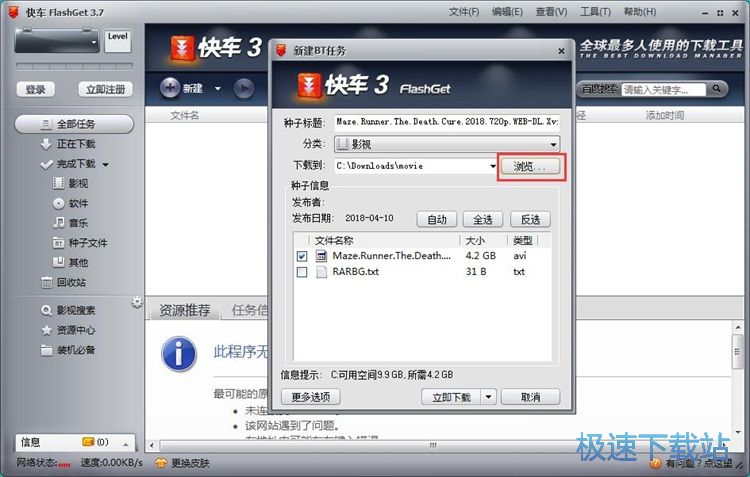This screenshot has height=477, width=750.
Task: Open the 回收站 recycle bin icon
Action: (46, 283)
